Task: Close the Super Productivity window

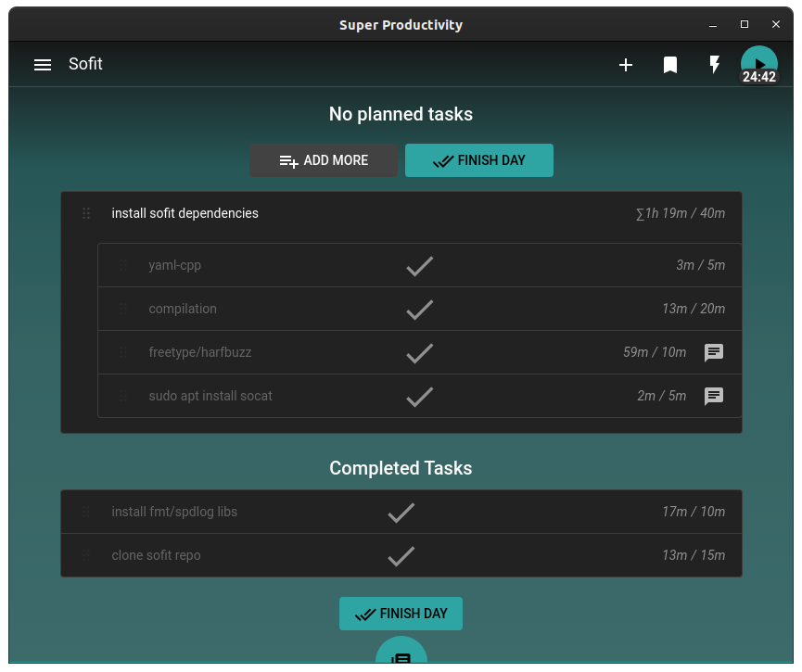Action: click(x=776, y=24)
